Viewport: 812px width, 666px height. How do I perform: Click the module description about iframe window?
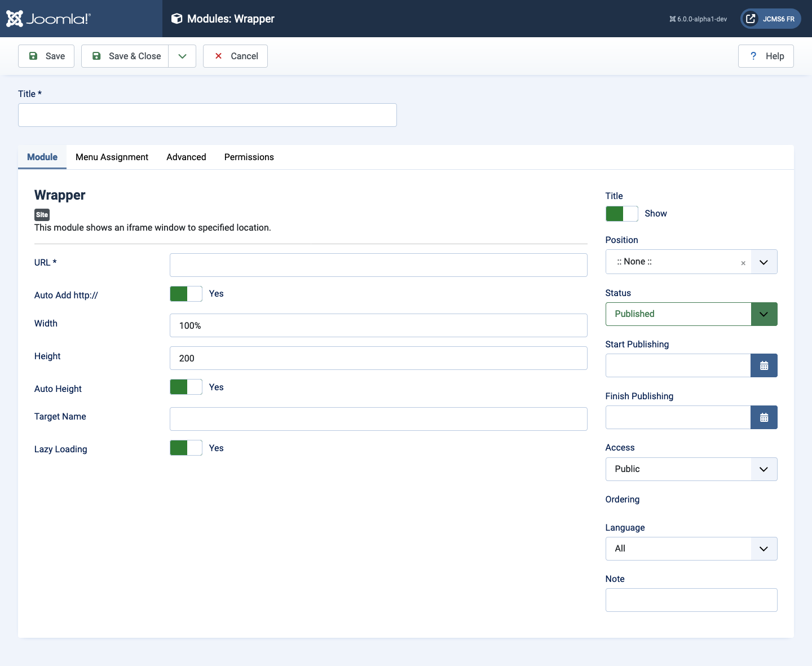(153, 228)
